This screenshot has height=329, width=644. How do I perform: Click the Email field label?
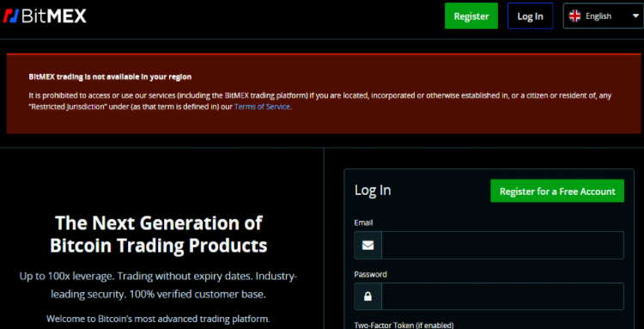[x=363, y=222]
